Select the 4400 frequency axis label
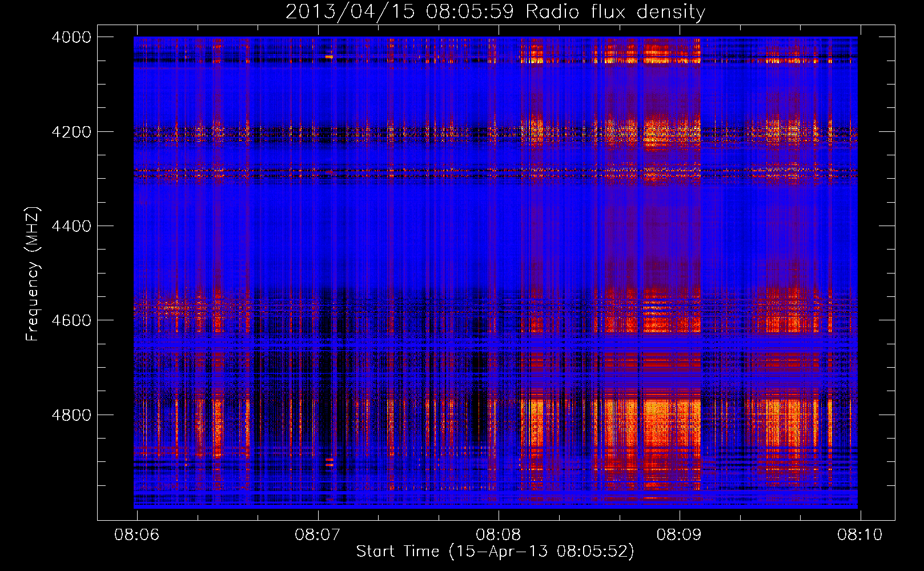 click(71, 226)
